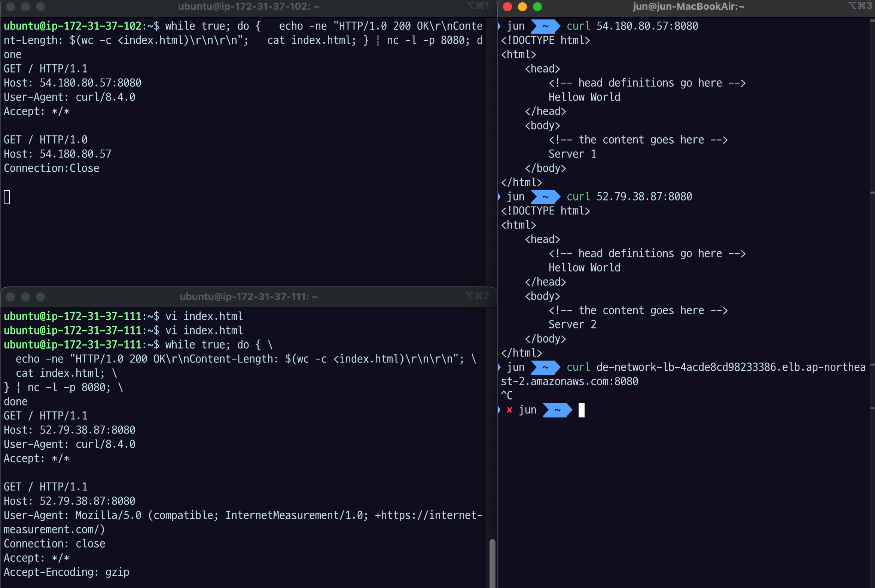Screen dimensions: 875x588
Task: Zoom the jun@jun-MacBookAir window using green button
Action: click(x=537, y=7)
